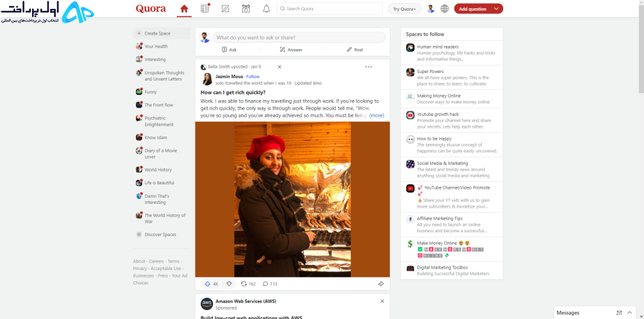644x319 pixels.
Task: Open YouTube Channel/Video Promote space
Action: coord(452,197)
